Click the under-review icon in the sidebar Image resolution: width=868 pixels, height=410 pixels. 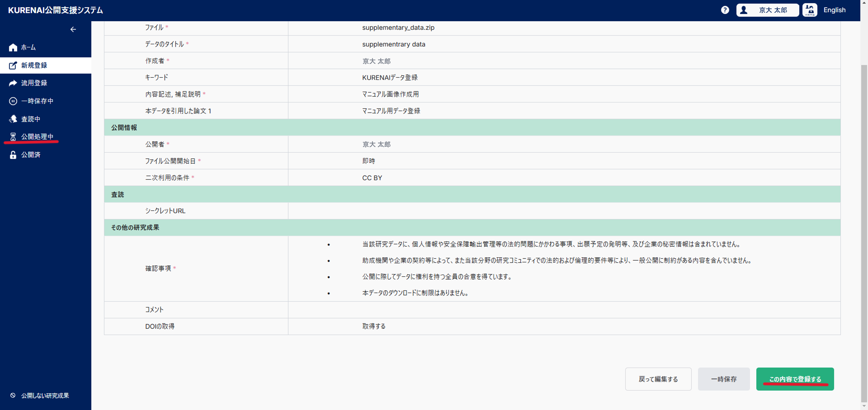(x=13, y=119)
